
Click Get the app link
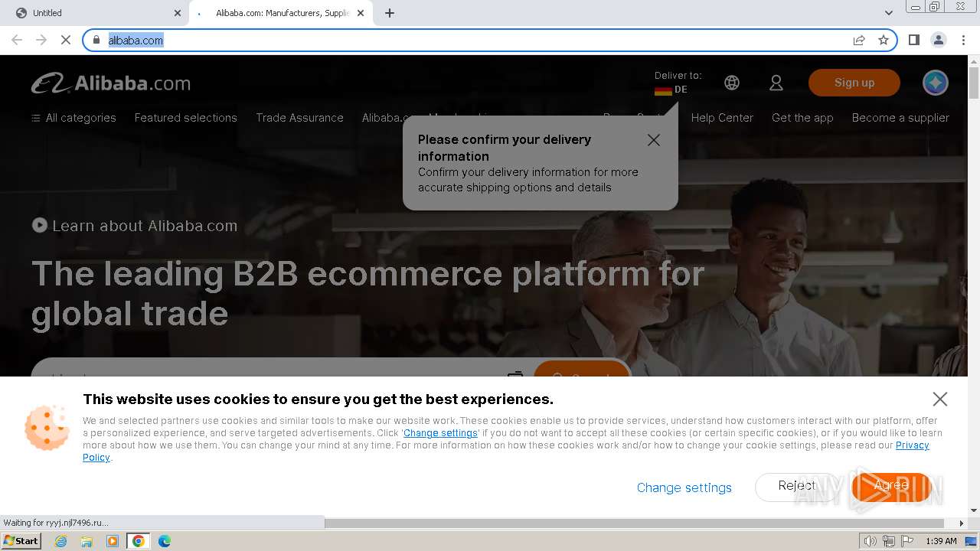pos(802,118)
